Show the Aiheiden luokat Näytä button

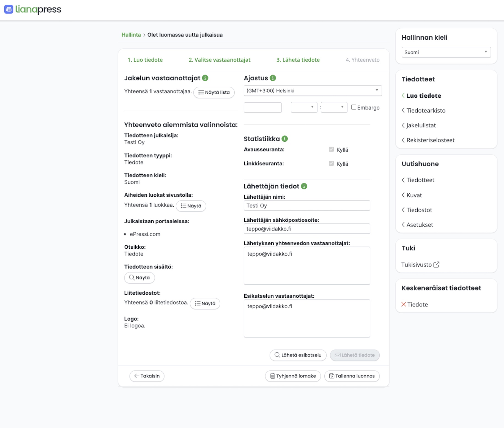point(191,206)
